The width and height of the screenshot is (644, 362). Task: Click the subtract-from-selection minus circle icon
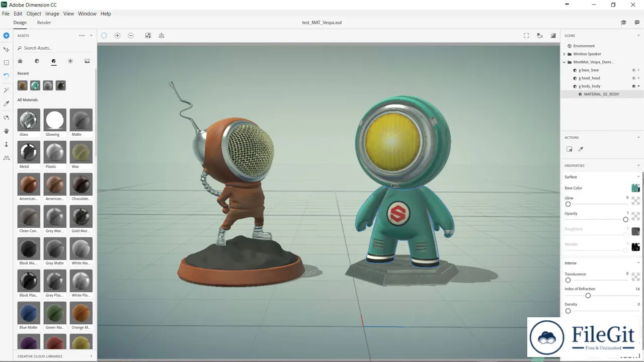click(x=131, y=36)
